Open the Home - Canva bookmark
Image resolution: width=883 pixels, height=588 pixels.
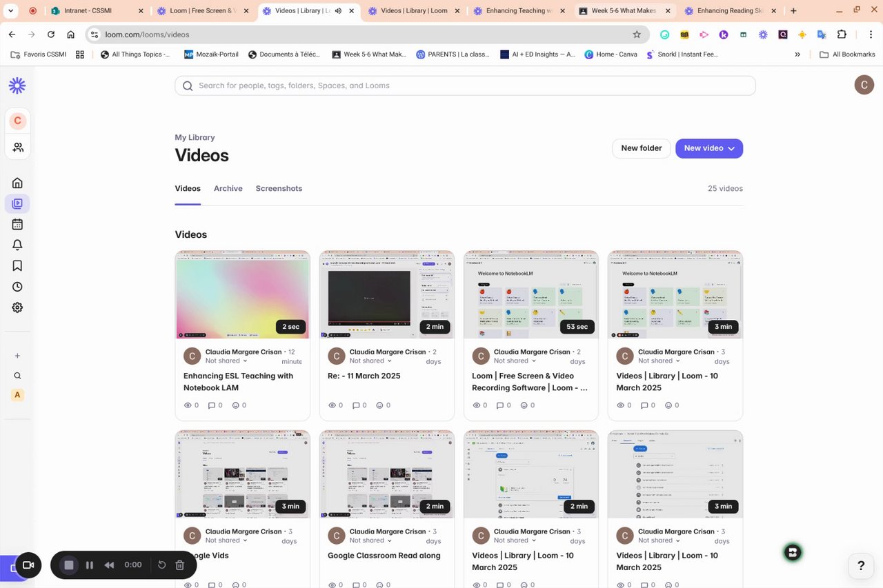(611, 54)
